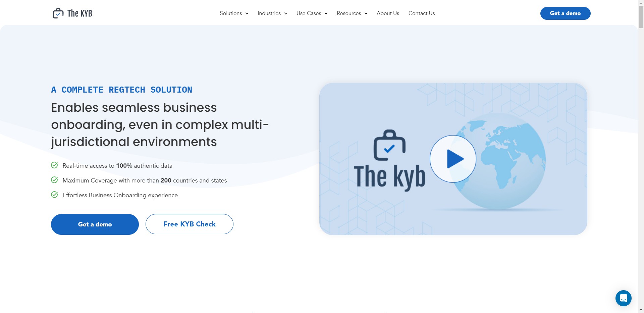Image resolution: width=644 pixels, height=313 pixels.
Task: Click the checkmark beside Real-time access
Action: (55, 165)
